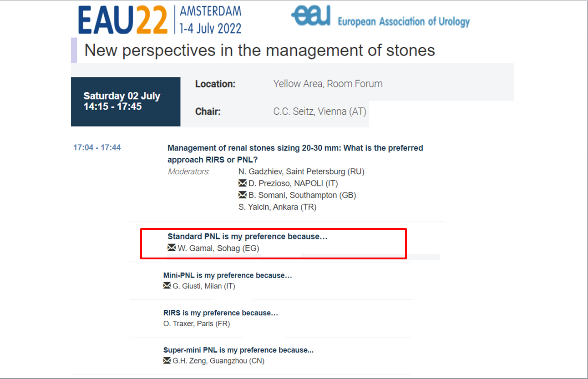Image resolution: width=588 pixels, height=379 pixels.
Task: Select the Yellow Area, Room Forum location
Action: coord(328,84)
